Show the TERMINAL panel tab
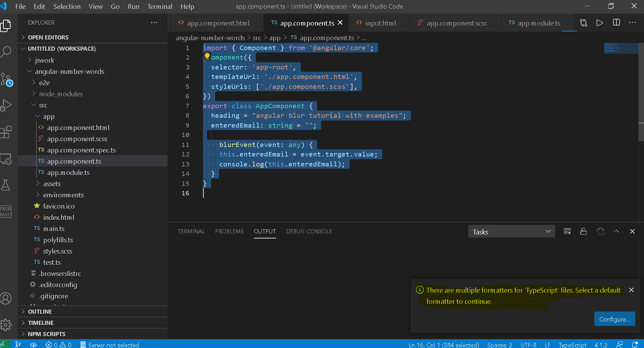 (191, 231)
